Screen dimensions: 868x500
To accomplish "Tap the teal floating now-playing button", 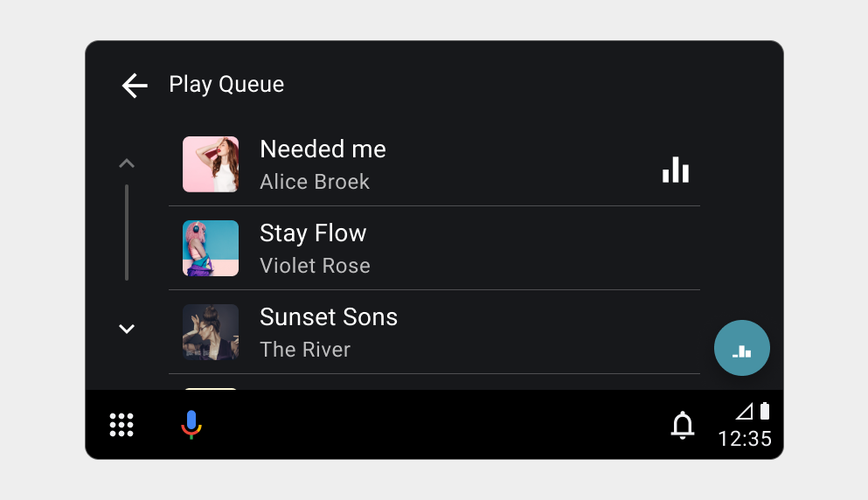I will click(x=741, y=348).
